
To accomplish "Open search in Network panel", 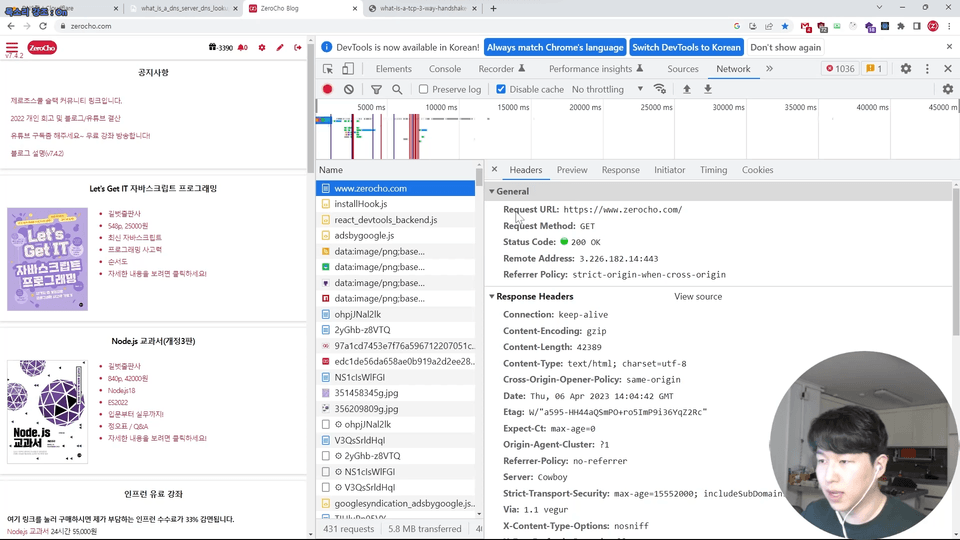I will (x=397, y=89).
